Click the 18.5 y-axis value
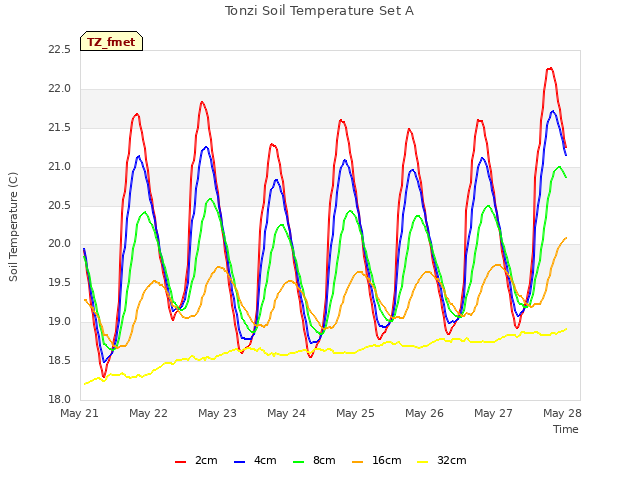Viewport: 640px width, 480px height. tap(59, 360)
